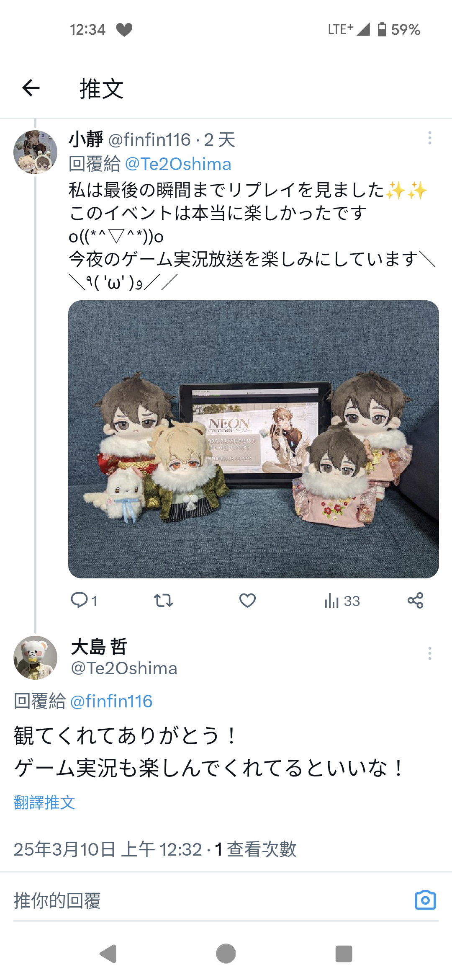Tap Android recent apps square button
Screen dimensions: 452x980
pyautogui.click(x=344, y=954)
